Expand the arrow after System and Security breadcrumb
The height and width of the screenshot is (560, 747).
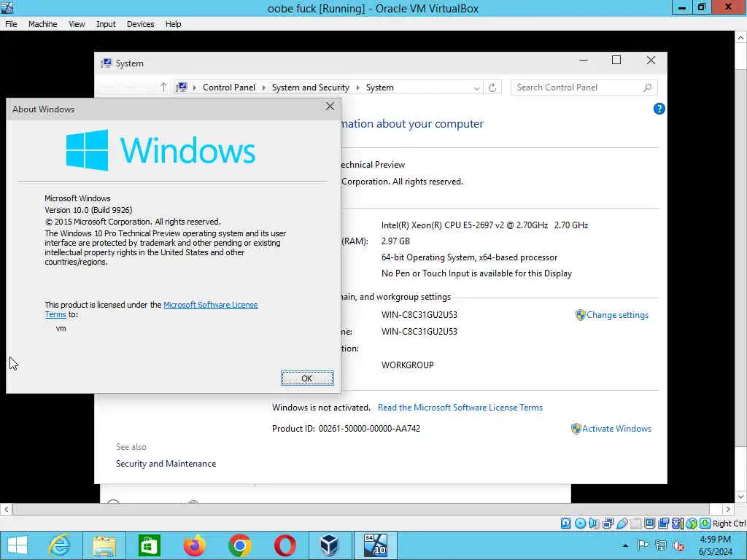click(x=357, y=87)
